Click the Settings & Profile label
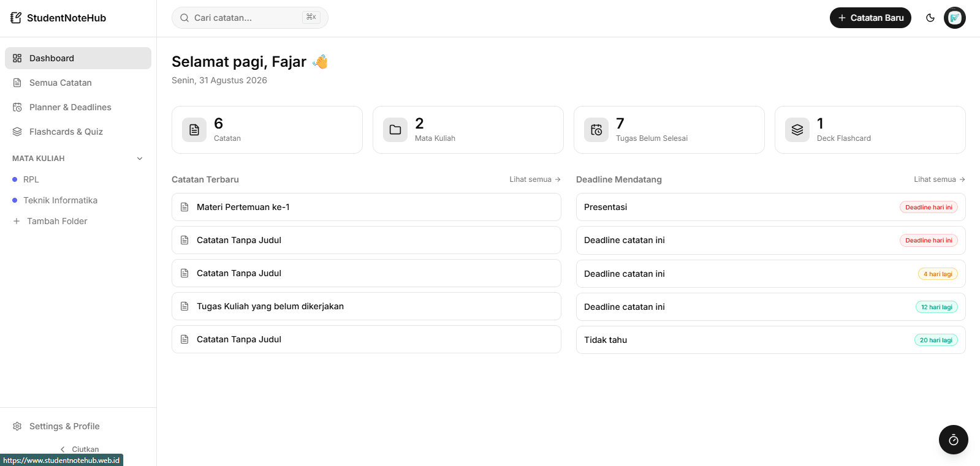 point(64,426)
